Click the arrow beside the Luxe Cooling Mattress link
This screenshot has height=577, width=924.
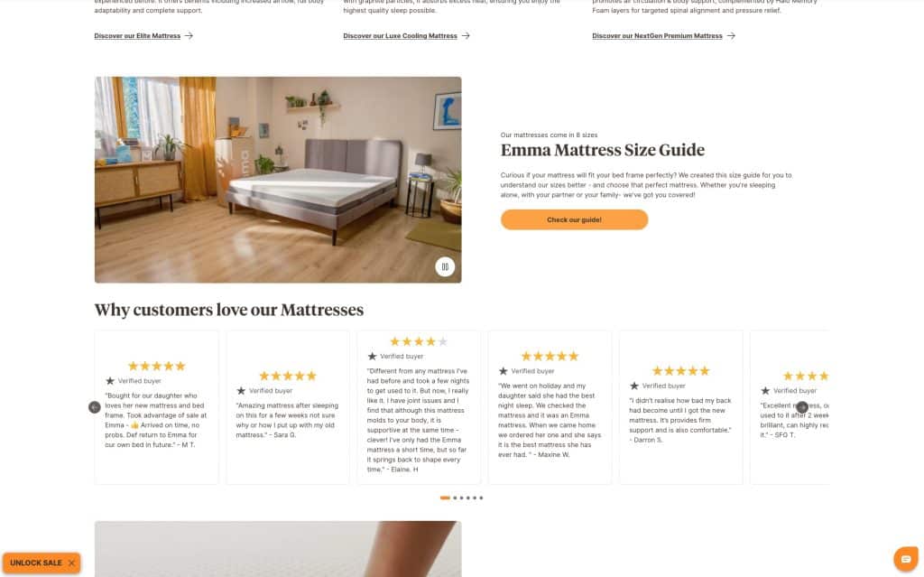(x=466, y=36)
